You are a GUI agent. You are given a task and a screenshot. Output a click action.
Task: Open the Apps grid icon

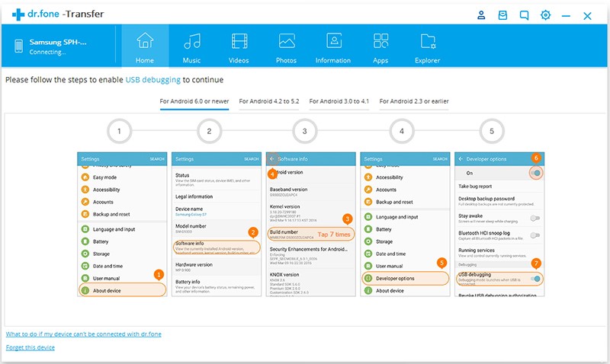(x=380, y=40)
